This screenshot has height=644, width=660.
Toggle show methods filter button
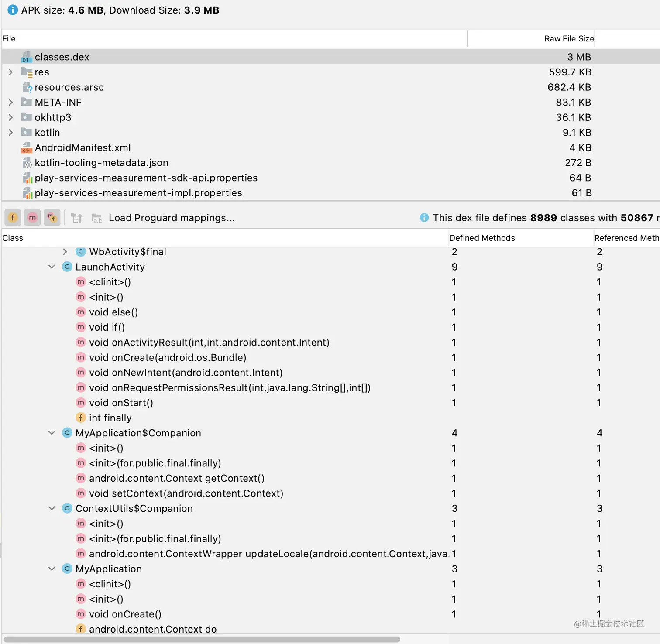coord(32,217)
